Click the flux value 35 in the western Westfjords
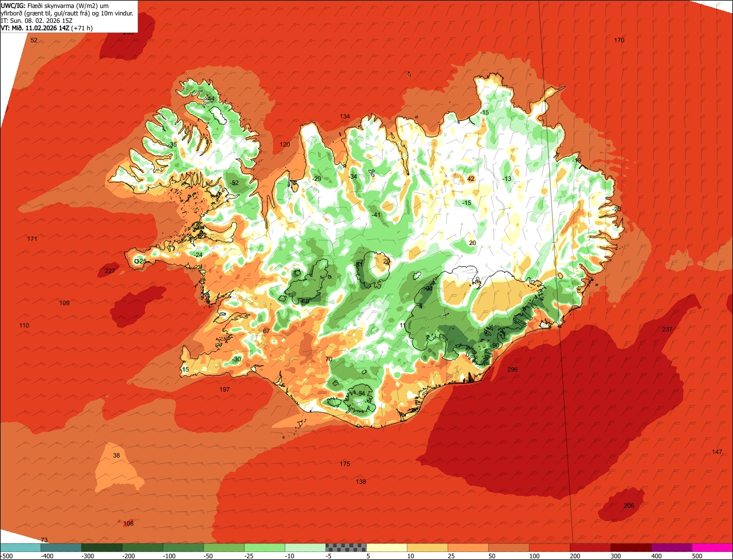This screenshot has width=733, height=560. 173,144
